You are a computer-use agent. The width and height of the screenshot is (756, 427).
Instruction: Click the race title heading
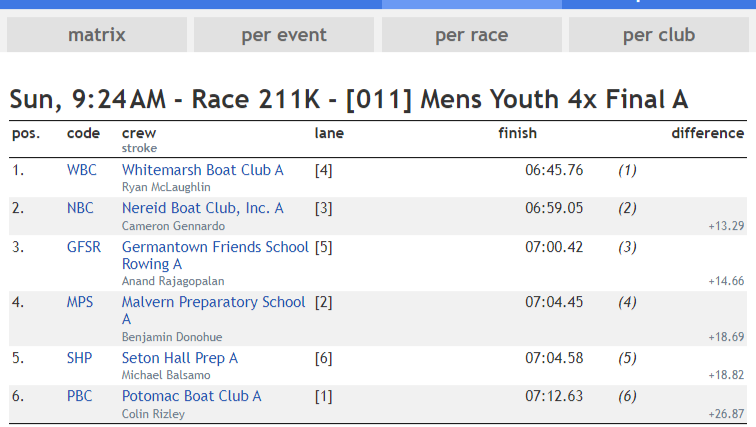(x=349, y=100)
